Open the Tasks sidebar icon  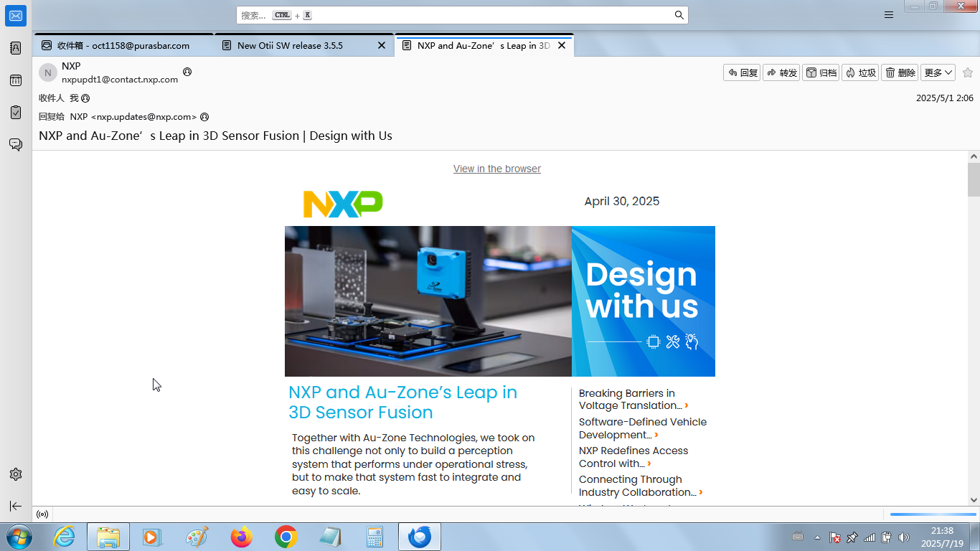[16, 112]
